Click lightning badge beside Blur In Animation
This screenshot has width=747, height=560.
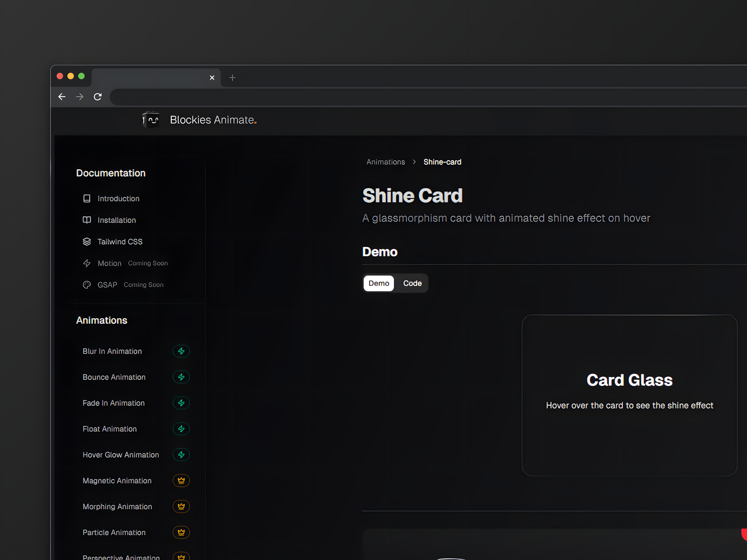(x=181, y=351)
